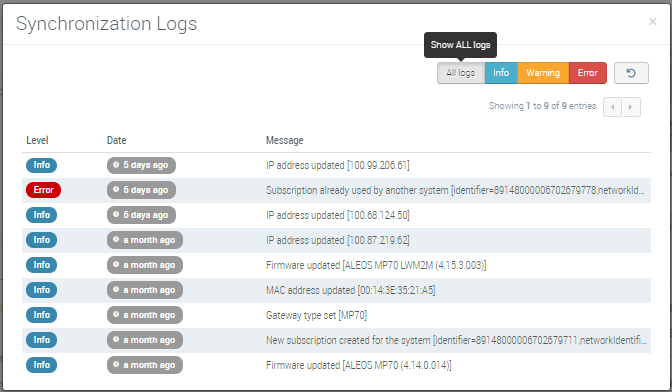
Task: Click the clock icon on the Error row date
Action: coord(116,190)
